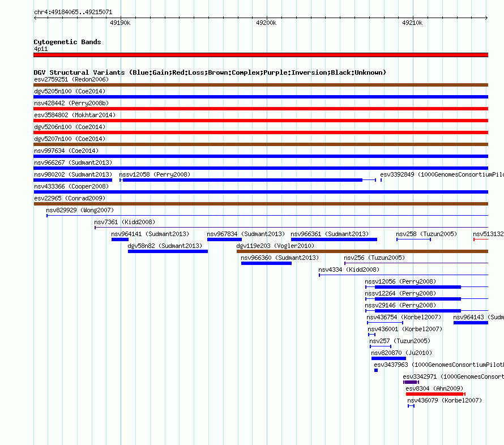Click the small blue square for esv3437963

tap(376, 370)
